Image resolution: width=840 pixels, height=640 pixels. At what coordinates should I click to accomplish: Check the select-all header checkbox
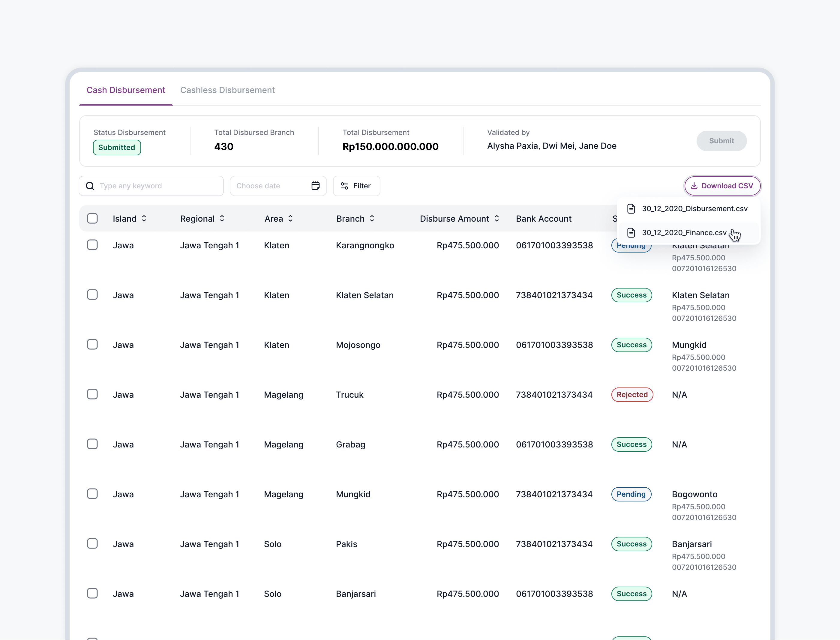coord(92,219)
